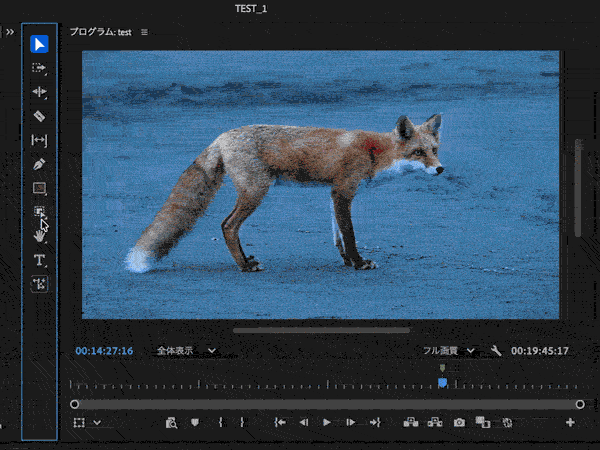
Task: Click the right zoom bar handle
Action: [x=580, y=404]
